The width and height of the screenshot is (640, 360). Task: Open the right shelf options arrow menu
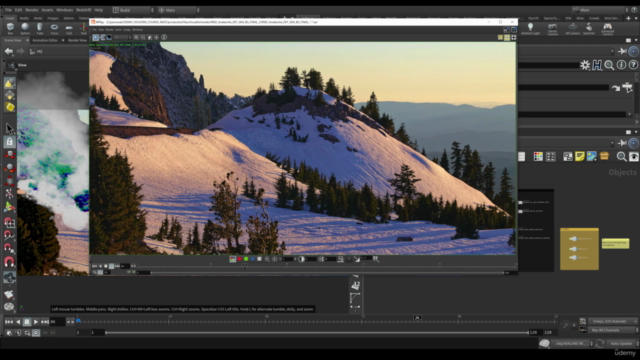point(635,18)
